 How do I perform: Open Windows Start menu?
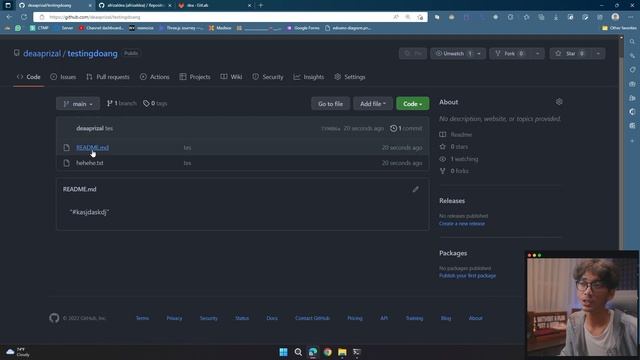(283, 352)
